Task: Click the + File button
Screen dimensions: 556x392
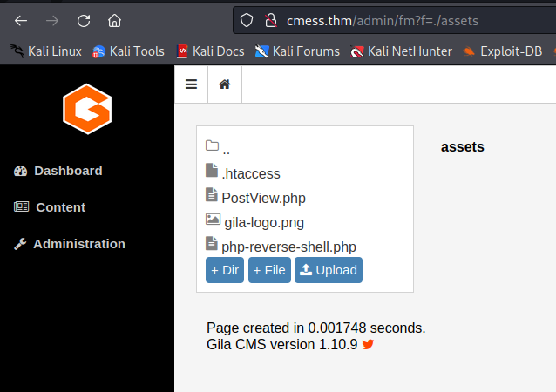Action: coord(269,270)
